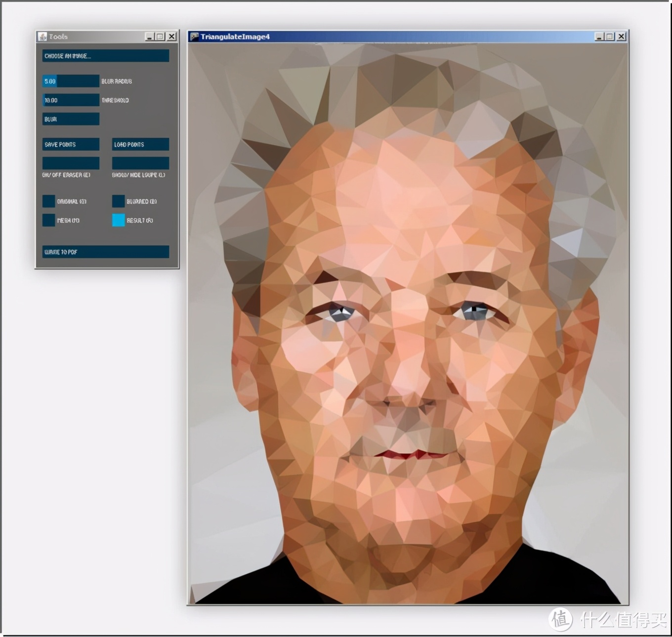Screen dimensions: 672x637
Task: Toggle the On/Off Eraser bar
Action: [x=71, y=163]
